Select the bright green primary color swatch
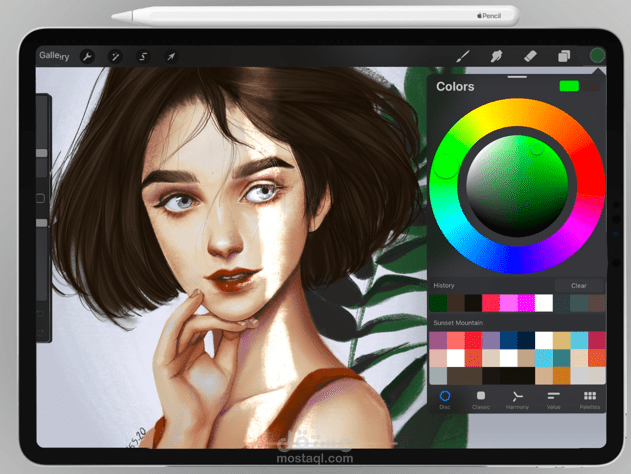The width and height of the screenshot is (631, 474). (x=569, y=86)
